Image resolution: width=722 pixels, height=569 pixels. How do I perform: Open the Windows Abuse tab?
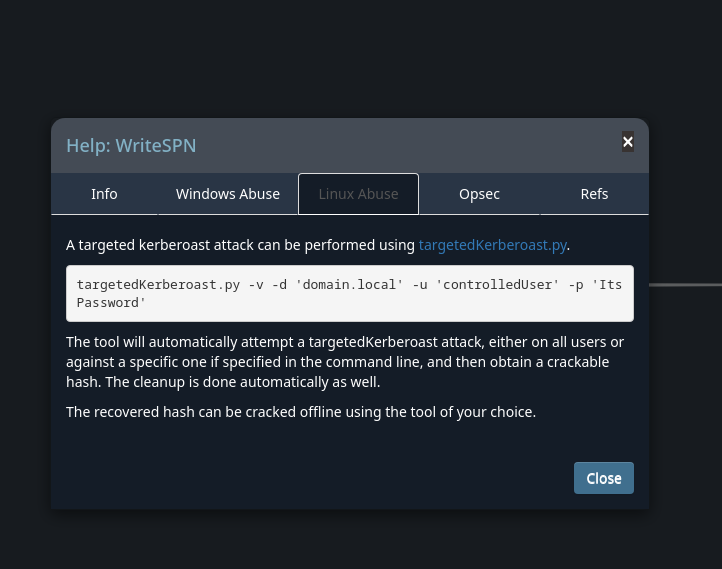228,194
